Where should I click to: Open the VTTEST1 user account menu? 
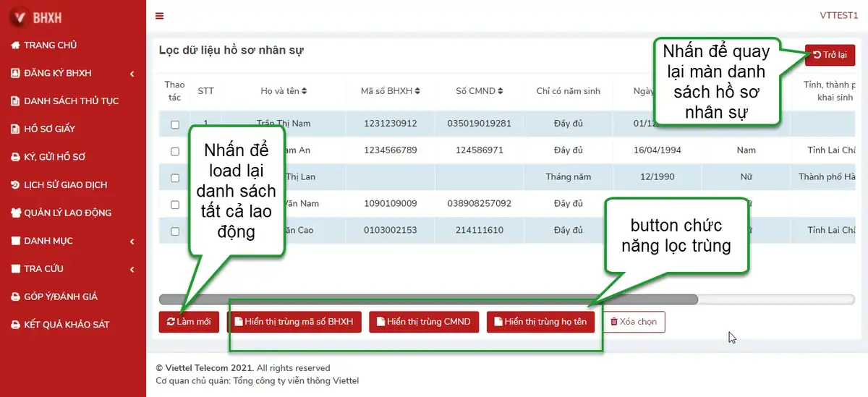point(839,16)
